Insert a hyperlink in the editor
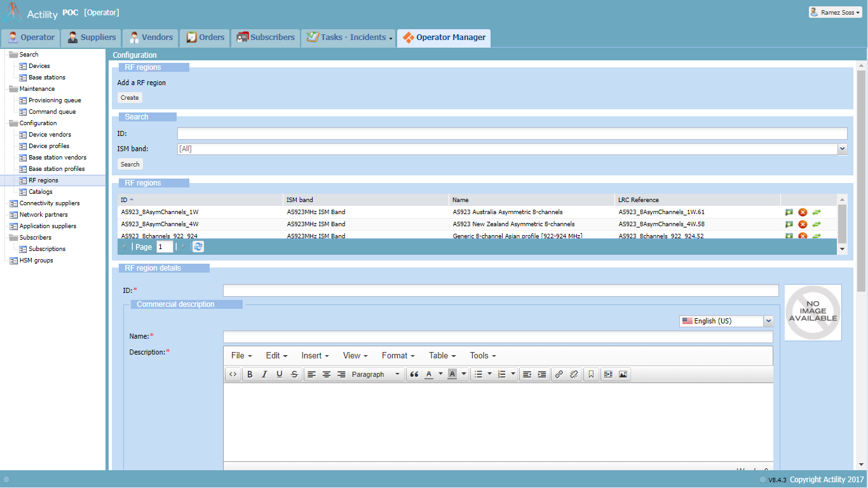The width and height of the screenshot is (868, 488). pyautogui.click(x=559, y=374)
